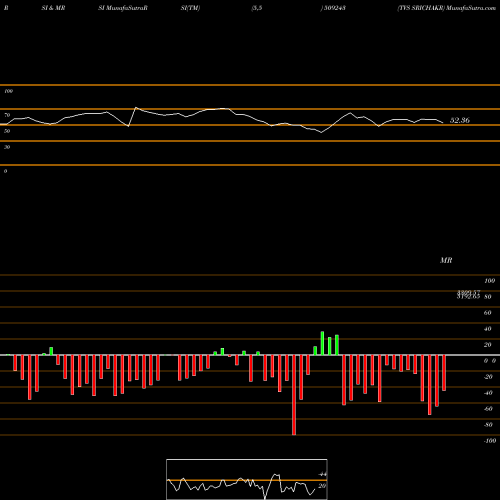Viewport: 500px width, 500px height.
Task: Click the RSI axis label 30 on the left
Action: (7, 147)
